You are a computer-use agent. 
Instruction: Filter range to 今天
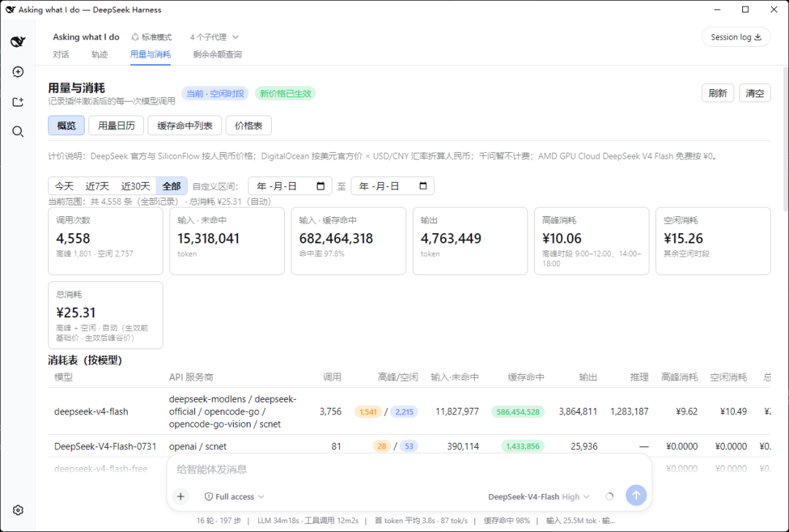click(x=64, y=186)
